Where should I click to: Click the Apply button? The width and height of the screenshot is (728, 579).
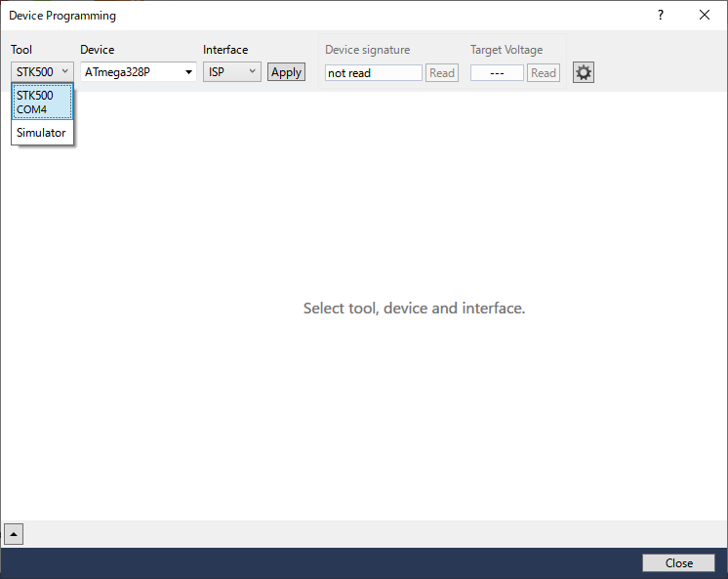click(x=287, y=72)
